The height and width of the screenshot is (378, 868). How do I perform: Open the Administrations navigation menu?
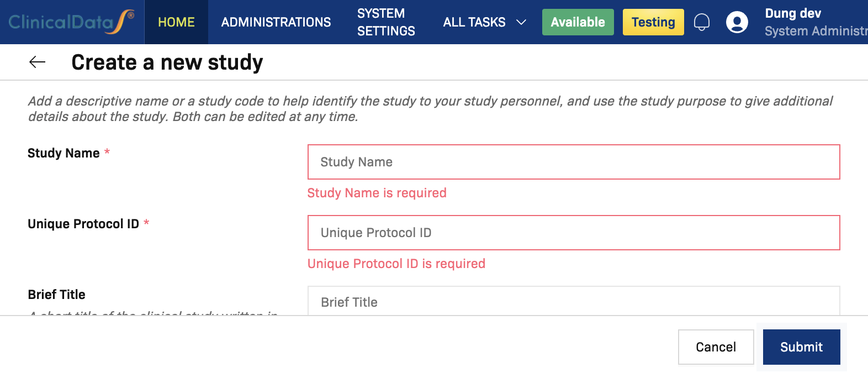click(x=276, y=22)
